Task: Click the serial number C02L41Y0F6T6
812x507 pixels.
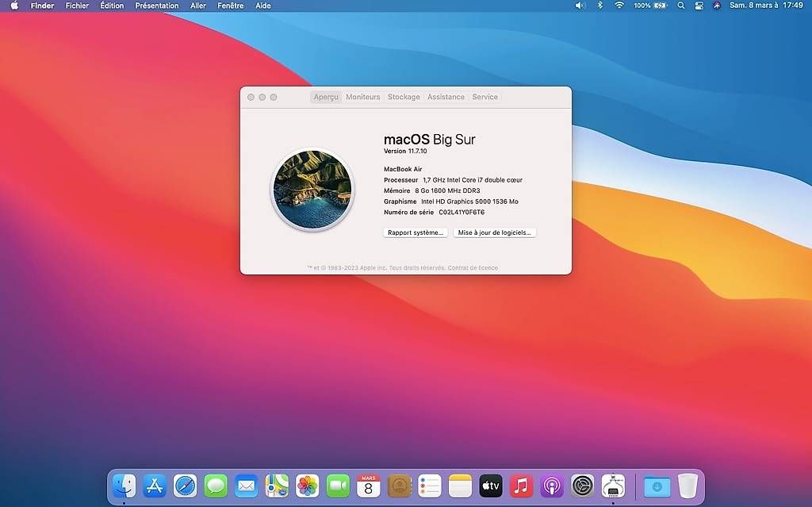Action: coord(462,212)
